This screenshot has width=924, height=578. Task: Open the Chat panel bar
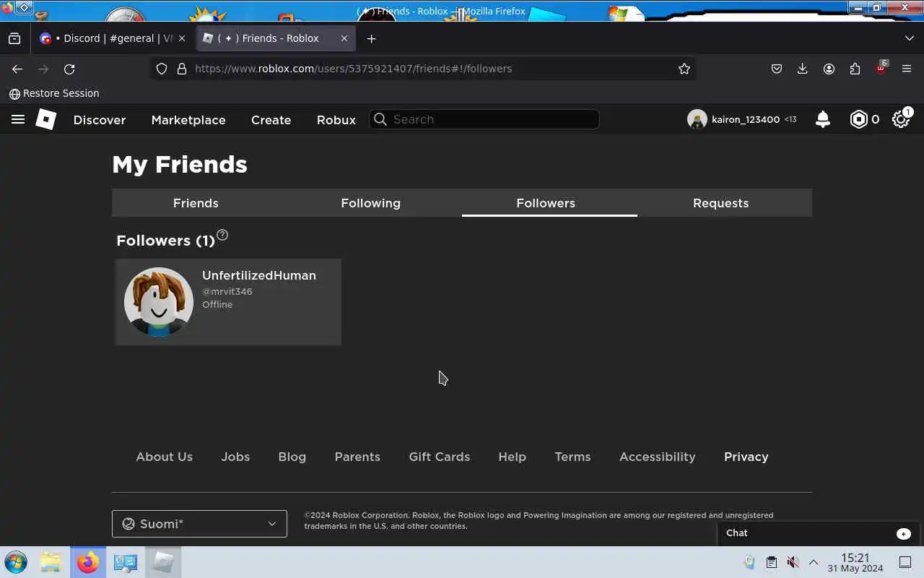[820, 533]
